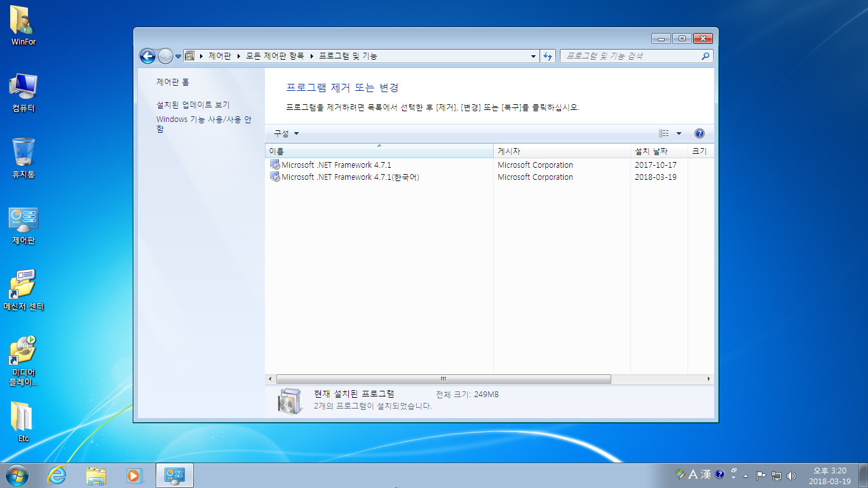Open 설치된 업데이트 보기 link

193,105
